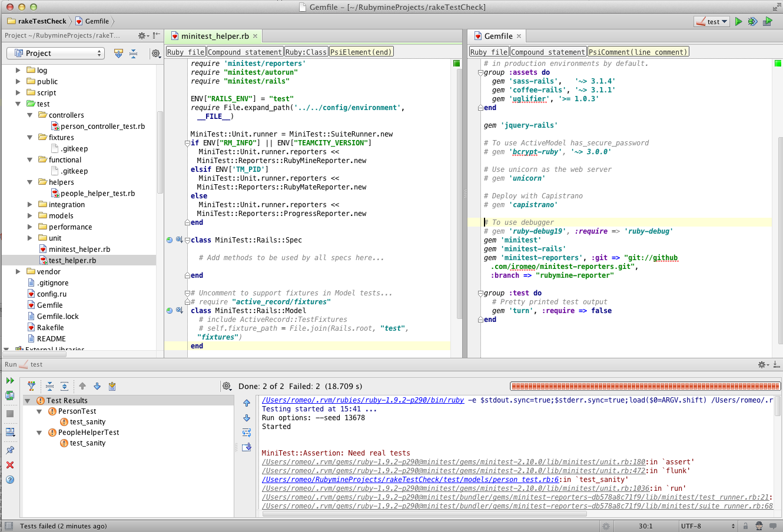The width and height of the screenshot is (783, 532).
Task: Select minitest_helper.rb in Project tree
Action: tap(74, 249)
